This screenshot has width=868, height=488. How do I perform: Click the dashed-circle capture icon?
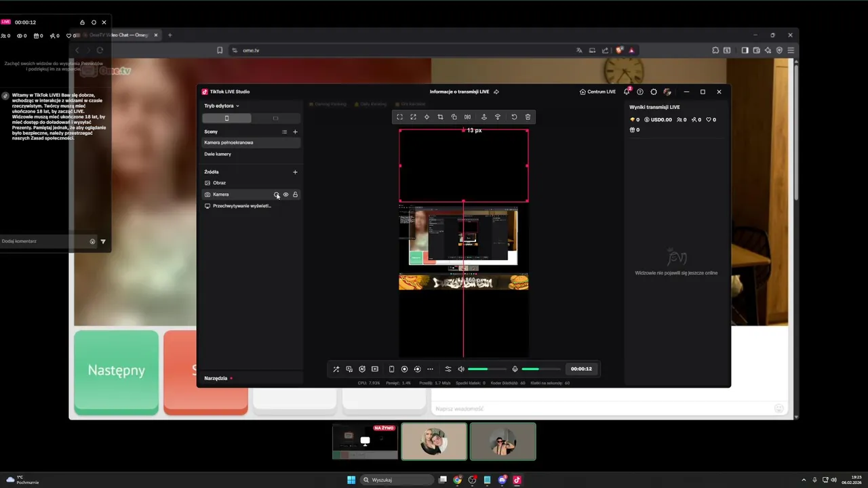(417, 369)
